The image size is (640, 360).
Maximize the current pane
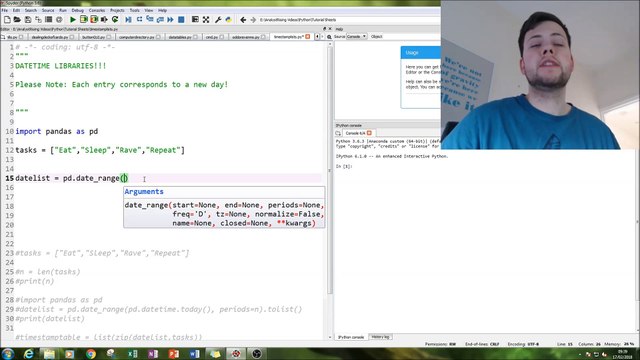[195, 20]
